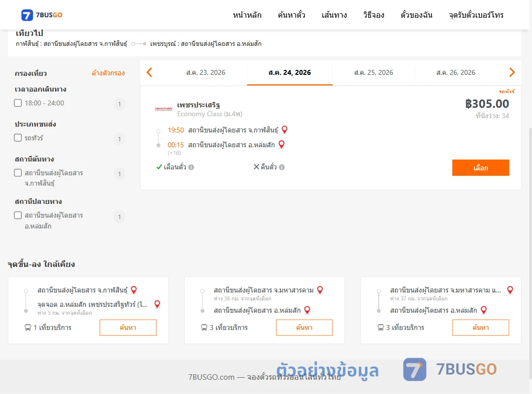The height and width of the screenshot is (394, 532).
Task: Open map pin for Kalasin departure station at 19:50
Action: (x=285, y=130)
